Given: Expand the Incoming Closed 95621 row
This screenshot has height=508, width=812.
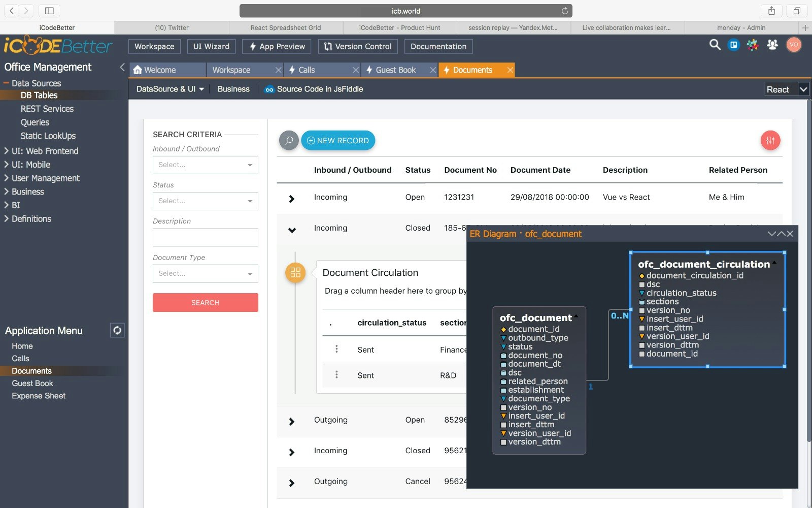Looking at the screenshot, I should coord(291,452).
